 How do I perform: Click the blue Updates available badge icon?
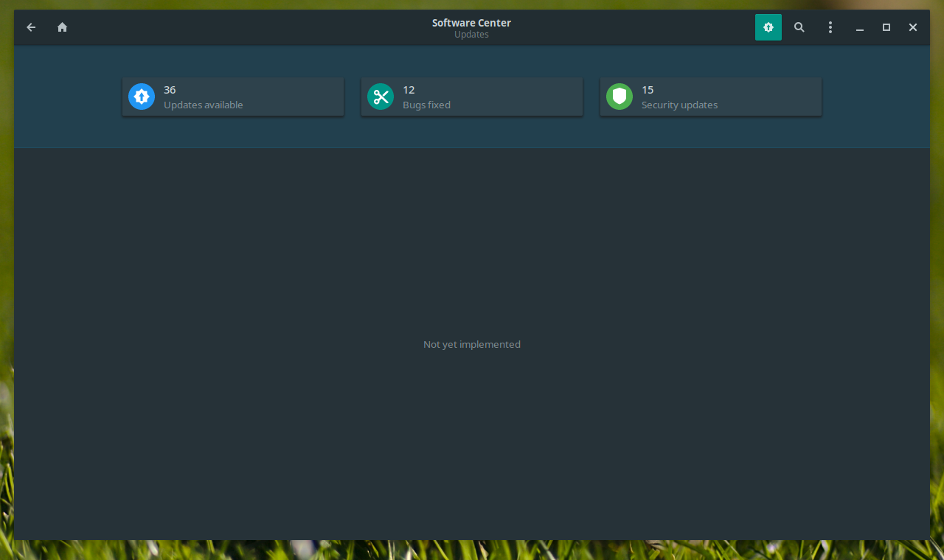[142, 97]
